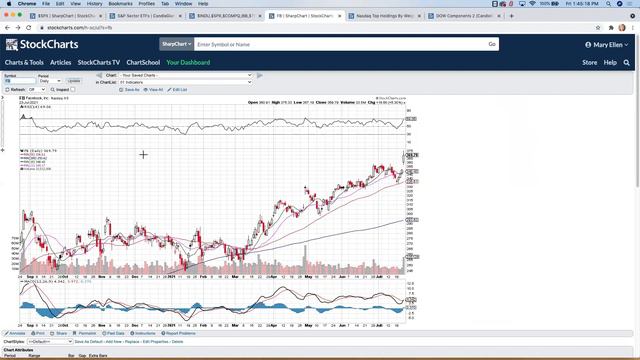Open Chrome Bookmarks menu

point(120,4)
